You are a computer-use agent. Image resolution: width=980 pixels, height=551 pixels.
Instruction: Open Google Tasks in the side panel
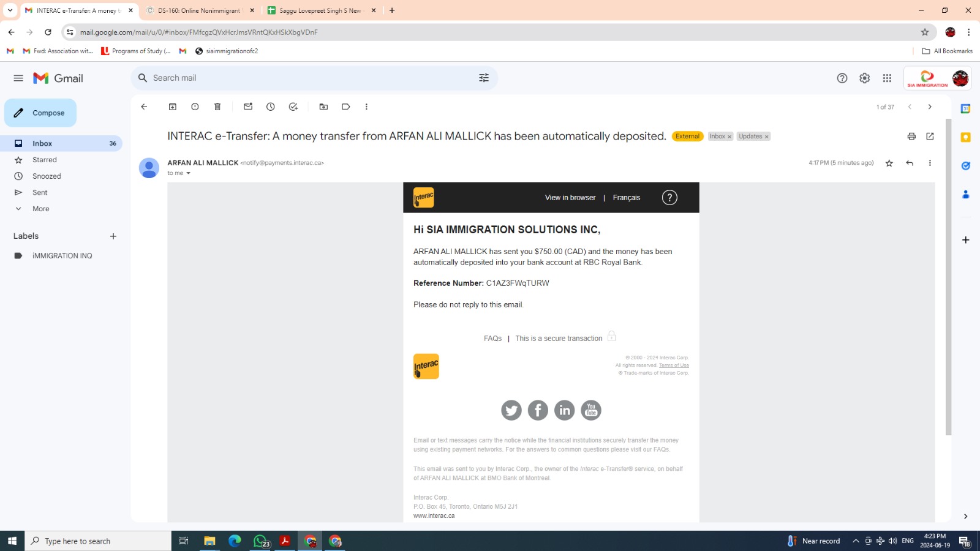(966, 166)
